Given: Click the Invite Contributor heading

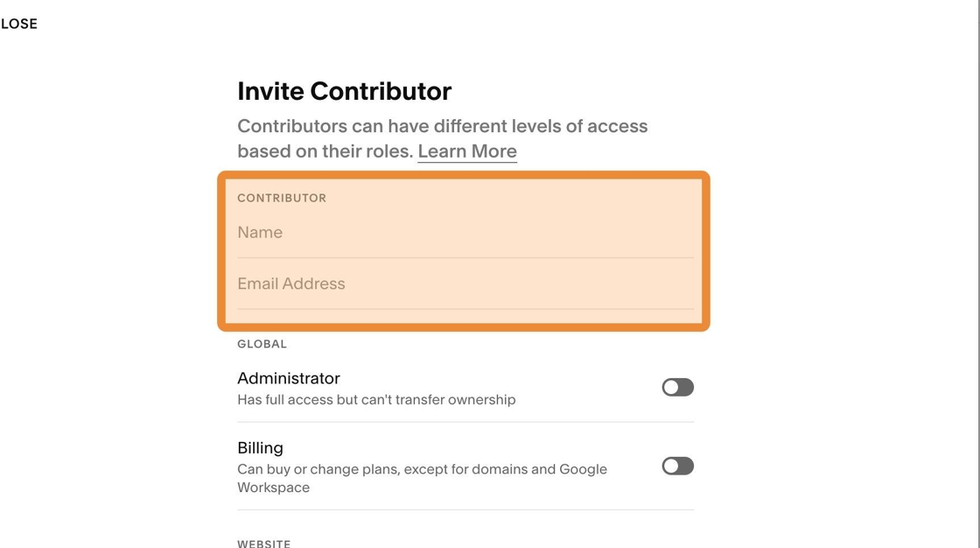Looking at the screenshot, I should (344, 91).
